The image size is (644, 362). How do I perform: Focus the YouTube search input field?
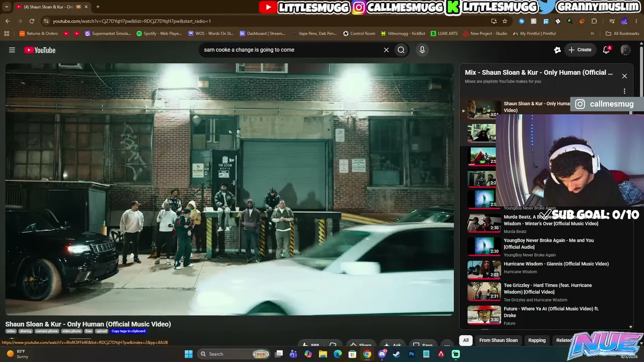(x=289, y=50)
